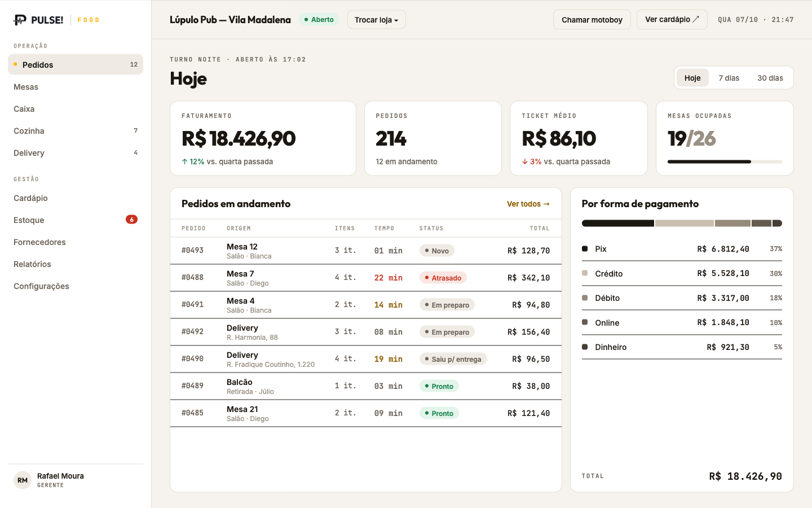
Task: Click the Dinheiro payment row label
Action: [611, 347]
